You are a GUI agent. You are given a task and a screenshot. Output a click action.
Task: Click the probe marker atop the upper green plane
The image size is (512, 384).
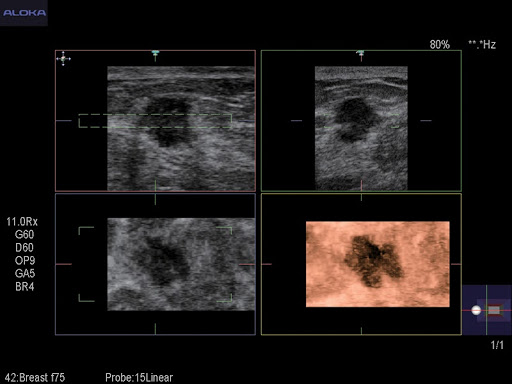coord(360,53)
